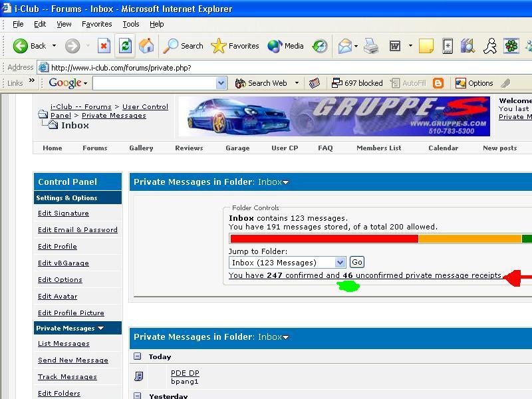532x399 pixels.
Task: Click the Blogger icon in Google toolbar
Action: (x=438, y=83)
